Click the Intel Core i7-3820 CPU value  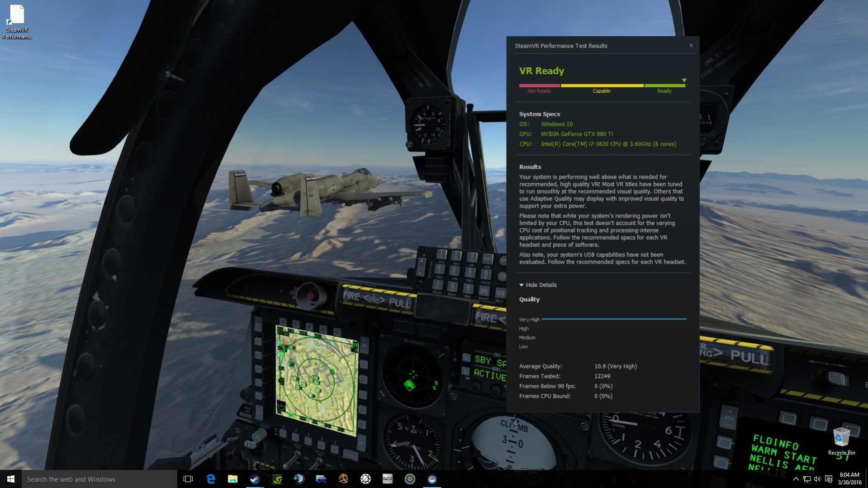pos(608,144)
